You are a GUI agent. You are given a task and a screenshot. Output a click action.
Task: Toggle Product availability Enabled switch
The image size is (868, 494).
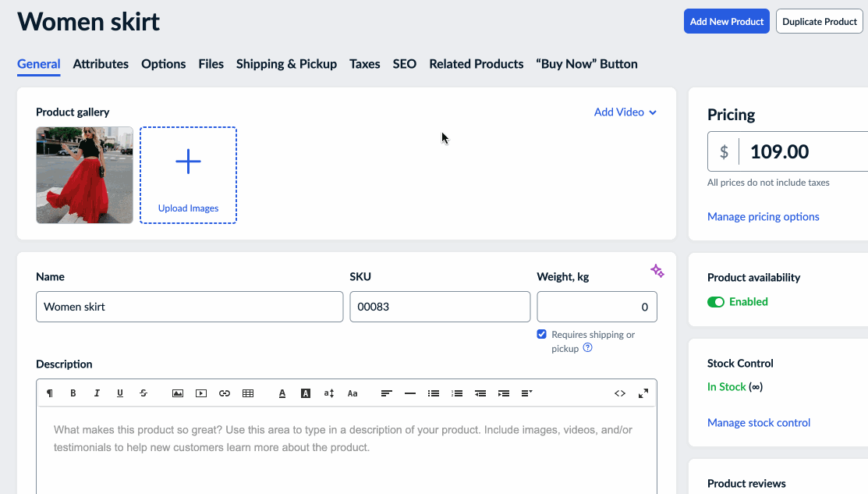click(x=716, y=302)
